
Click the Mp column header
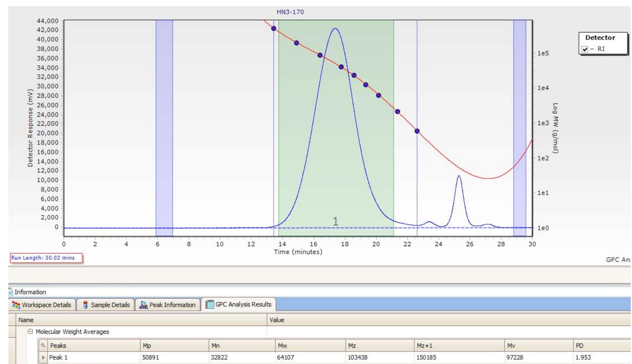174,346
